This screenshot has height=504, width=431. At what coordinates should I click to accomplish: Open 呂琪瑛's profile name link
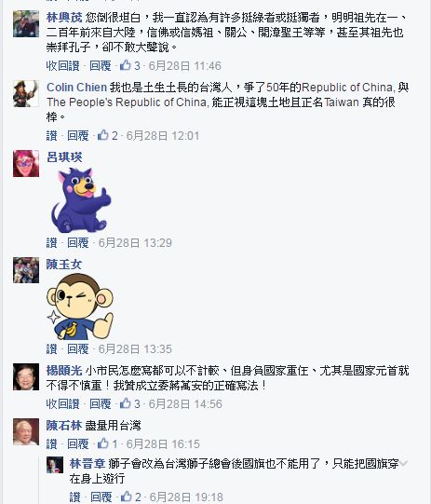(64, 157)
